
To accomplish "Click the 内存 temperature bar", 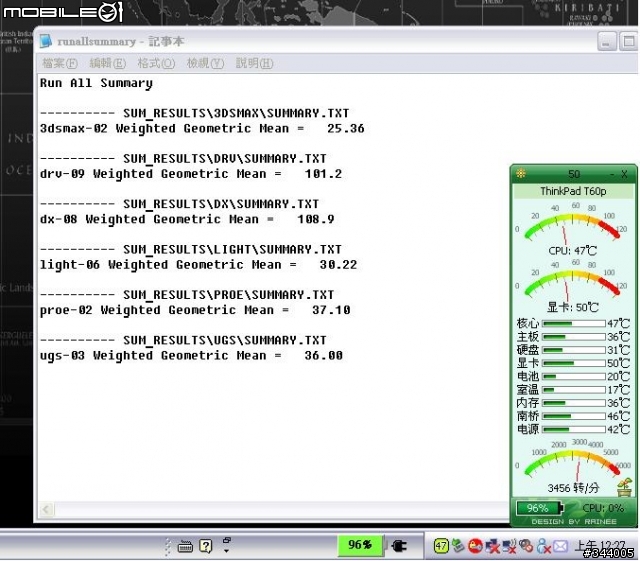I will pyautogui.click(x=573, y=403).
